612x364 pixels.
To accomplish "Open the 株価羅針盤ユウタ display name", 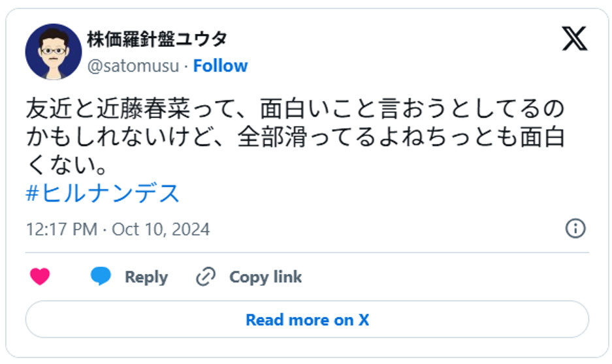I will (x=157, y=39).
